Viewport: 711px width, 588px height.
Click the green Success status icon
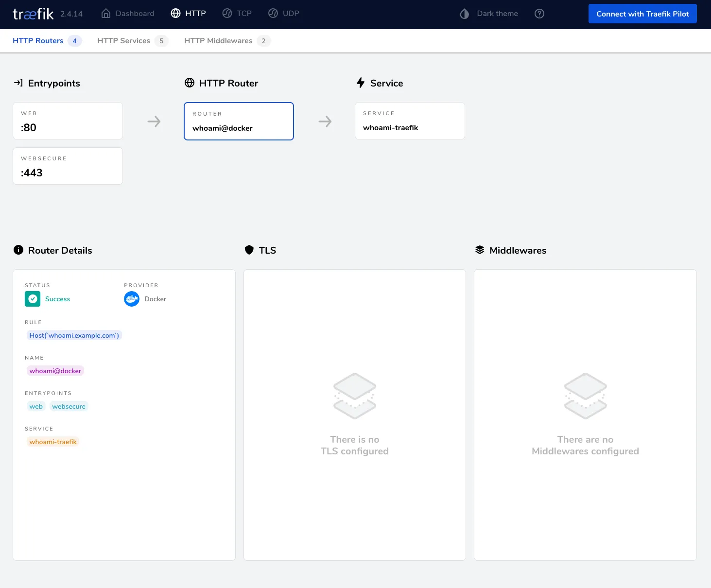pos(33,299)
